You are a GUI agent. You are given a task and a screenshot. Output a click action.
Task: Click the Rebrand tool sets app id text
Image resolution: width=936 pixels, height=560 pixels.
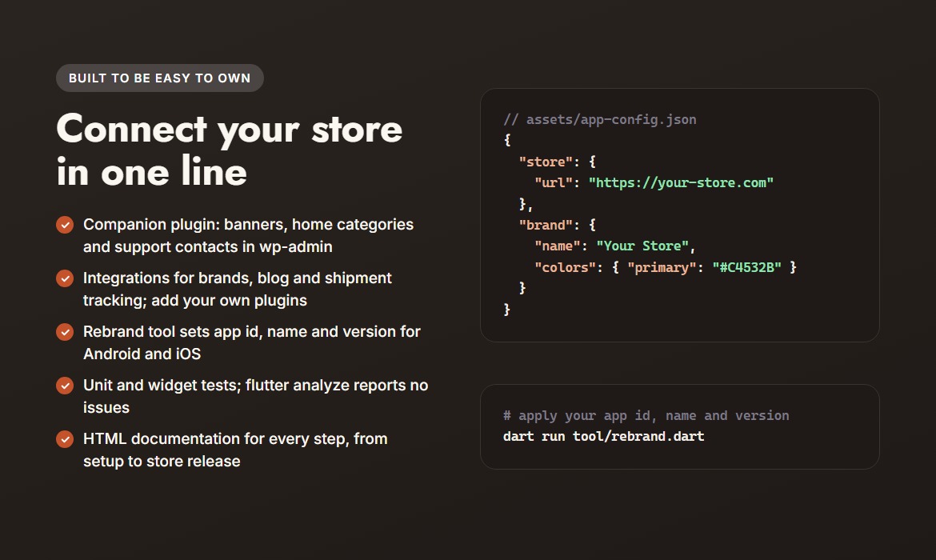[x=252, y=342]
